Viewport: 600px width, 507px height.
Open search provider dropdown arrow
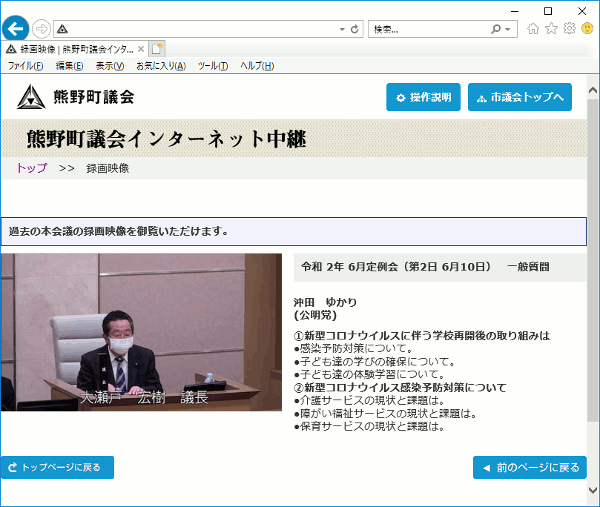[508, 29]
